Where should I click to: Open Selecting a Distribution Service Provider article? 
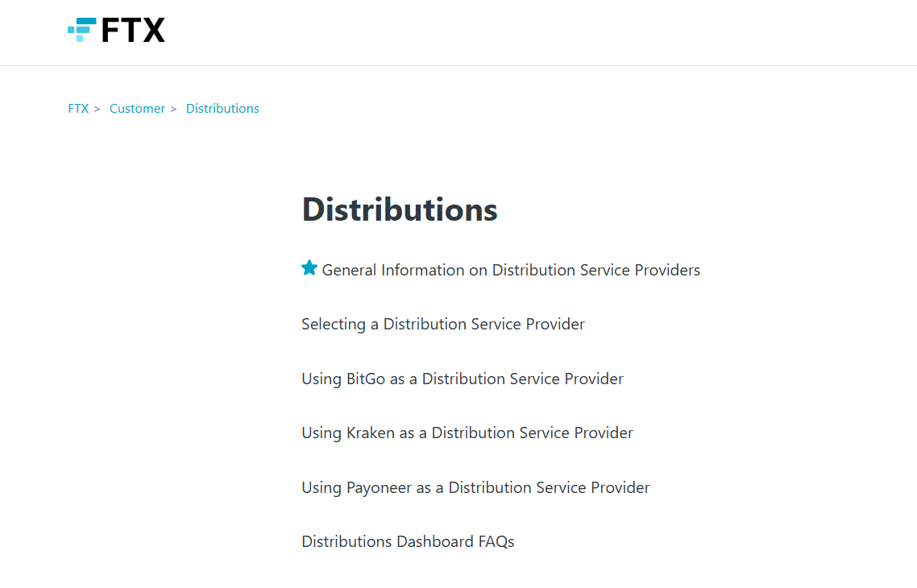pyautogui.click(x=443, y=325)
